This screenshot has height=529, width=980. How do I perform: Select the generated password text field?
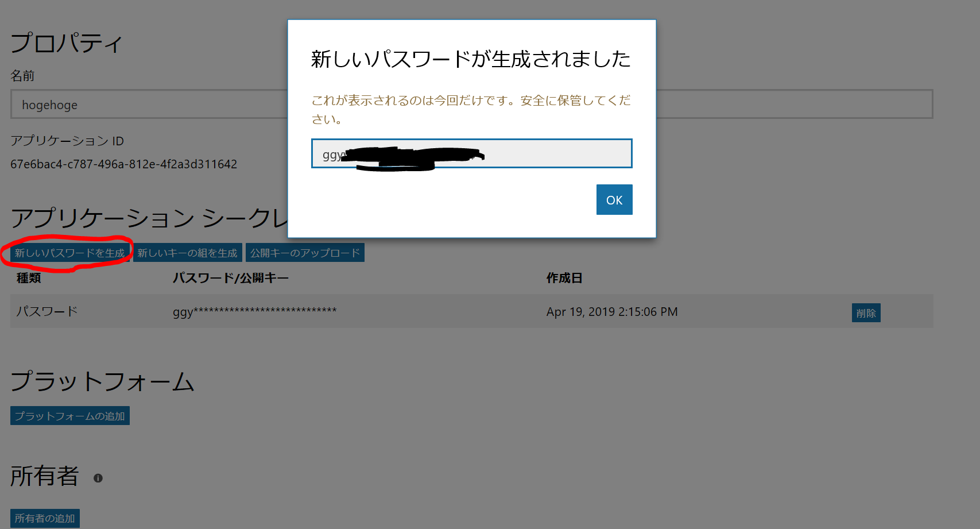(x=471, y=153)
